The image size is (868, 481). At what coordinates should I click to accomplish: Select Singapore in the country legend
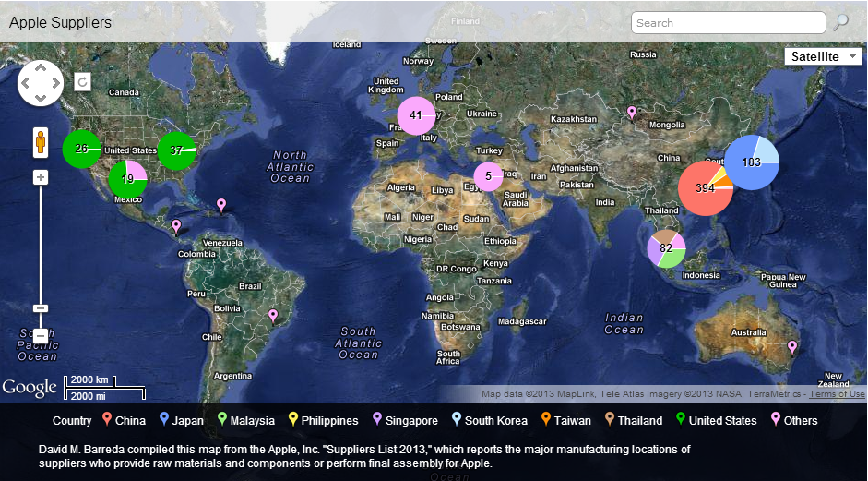(405, 420)
